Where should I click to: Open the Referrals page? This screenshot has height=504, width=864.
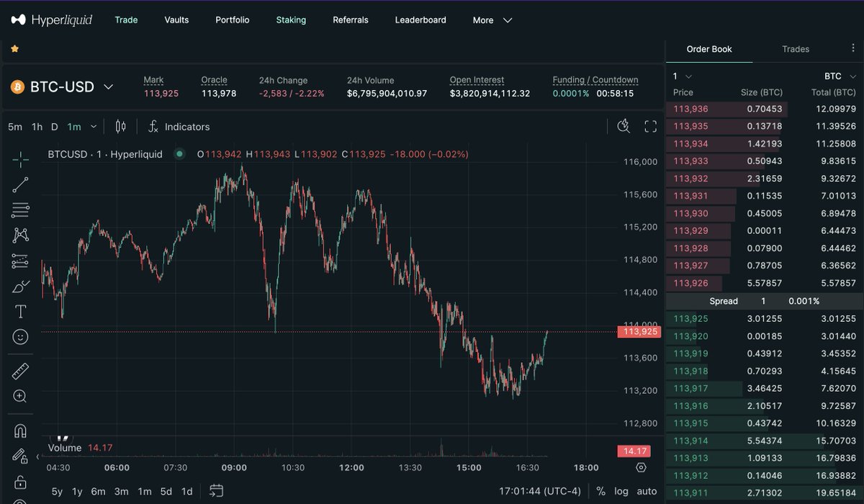[351, 20]
